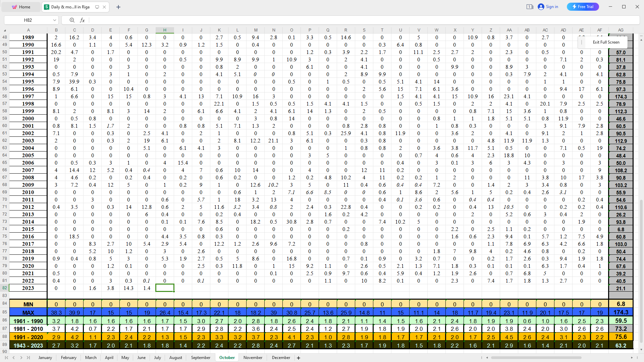Click the Free Trial button
This screenshot has width=644, height=362.
(583, 7)
